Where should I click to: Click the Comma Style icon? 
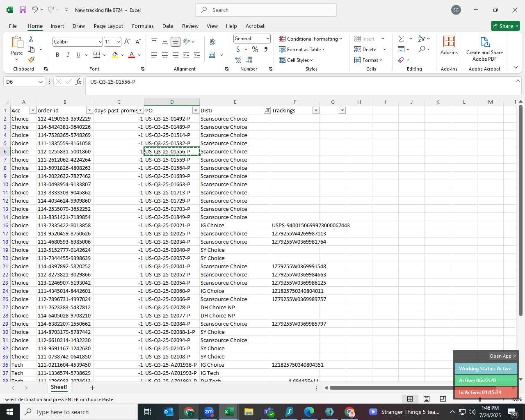click(x=266, y=49)
